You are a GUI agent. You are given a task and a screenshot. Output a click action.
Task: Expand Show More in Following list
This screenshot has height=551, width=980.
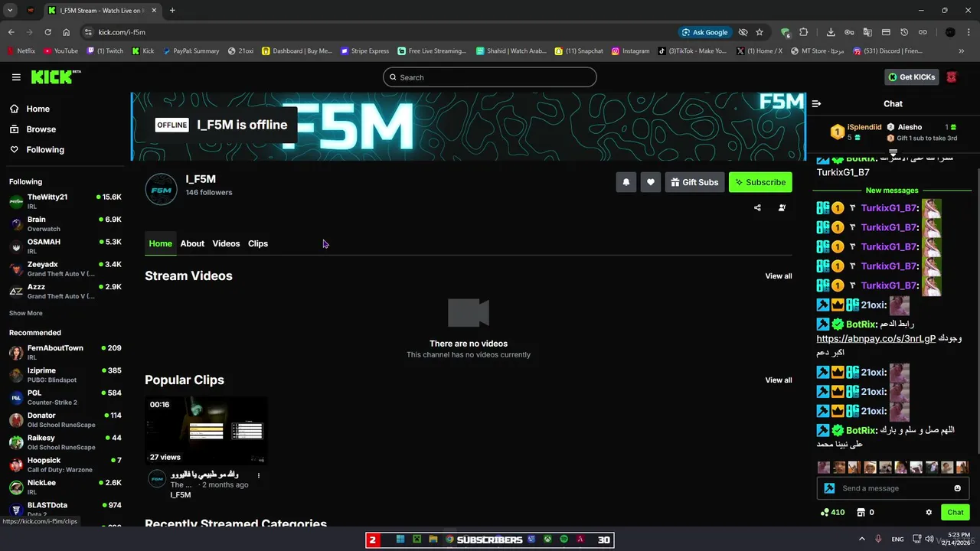click(26, 313)
